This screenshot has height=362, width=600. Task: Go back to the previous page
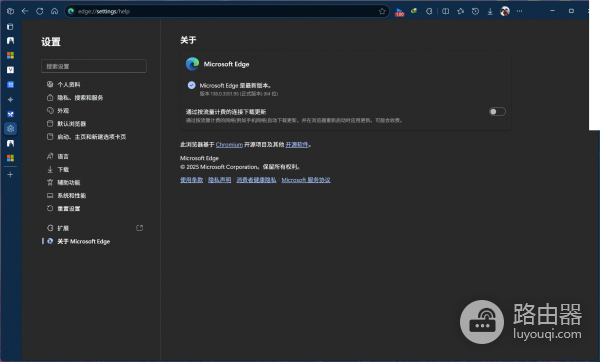click(25, 11)
